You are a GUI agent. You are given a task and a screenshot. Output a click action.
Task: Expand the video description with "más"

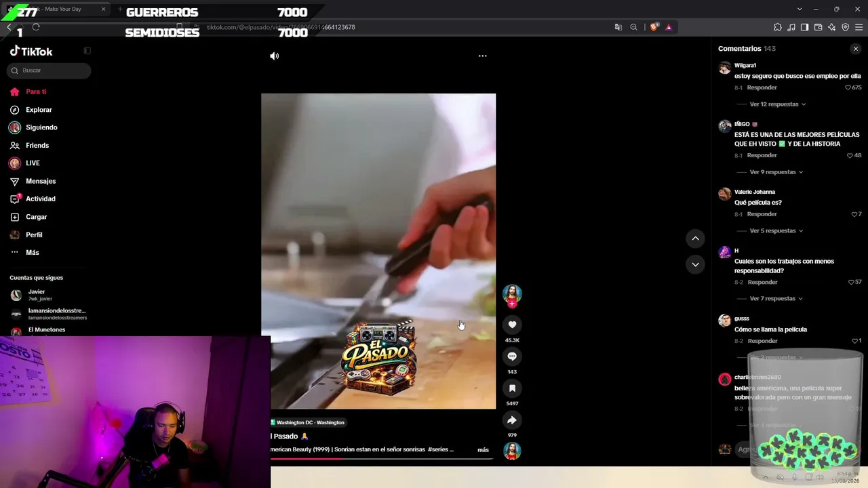[x=483, y=449]
